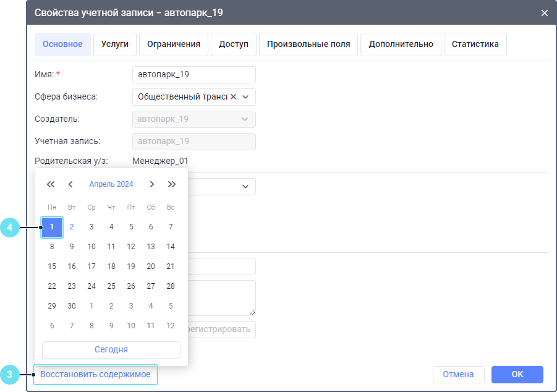Open the Произвольные поля tab
557x392 pixels.
point(308,45)
